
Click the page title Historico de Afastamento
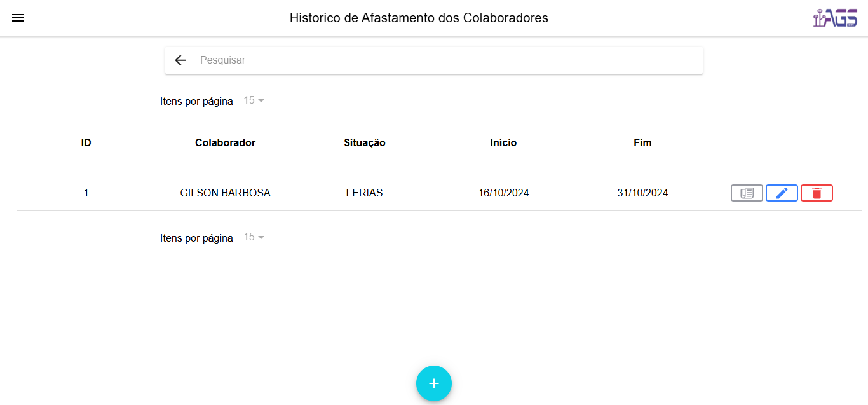pos(419,18)
